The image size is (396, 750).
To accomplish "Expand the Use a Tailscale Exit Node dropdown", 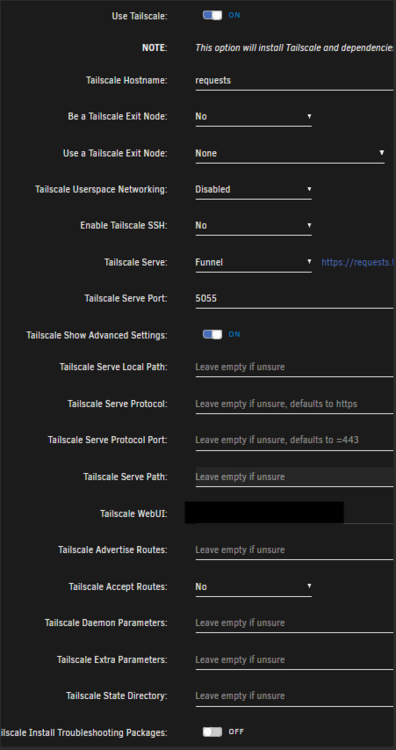I will click(290, 154).
